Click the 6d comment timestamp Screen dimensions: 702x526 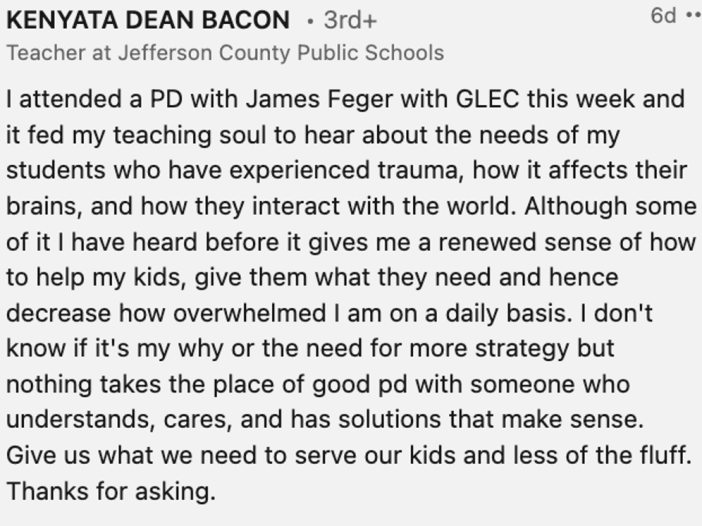point(662,16)
